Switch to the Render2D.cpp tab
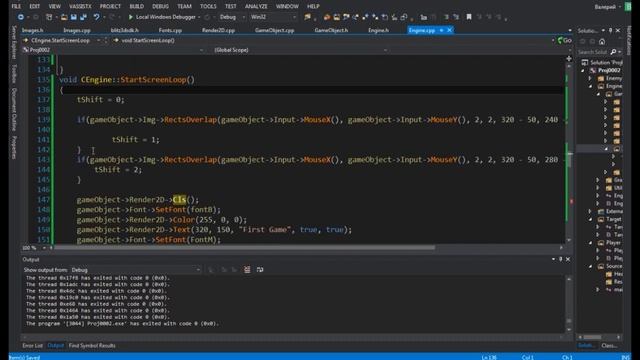 point(218,30)
